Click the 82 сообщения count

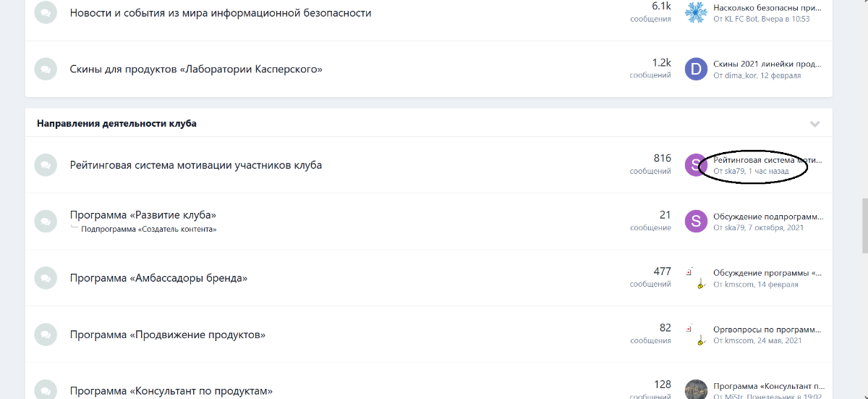click(650, 333)
